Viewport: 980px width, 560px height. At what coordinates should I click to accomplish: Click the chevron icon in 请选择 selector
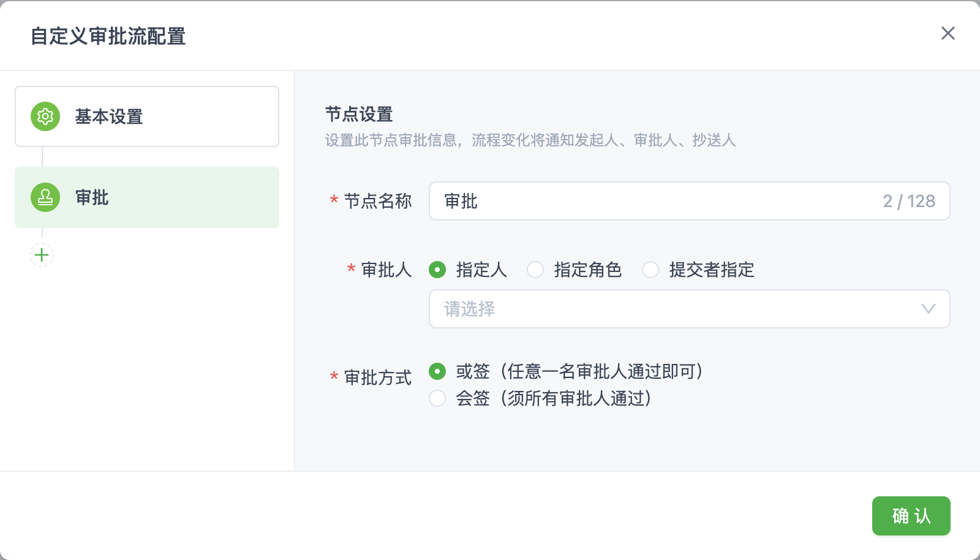point(929,309)
